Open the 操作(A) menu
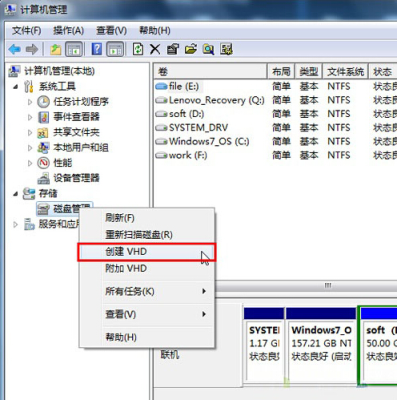397x400 pixels. [x=68, y=31]
